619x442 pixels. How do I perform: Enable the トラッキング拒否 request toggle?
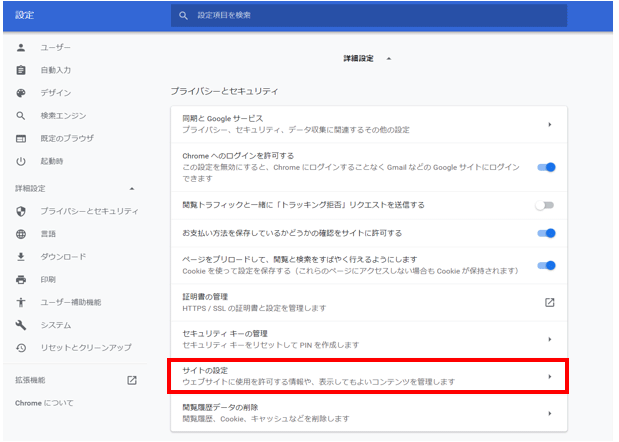(545, 205)
